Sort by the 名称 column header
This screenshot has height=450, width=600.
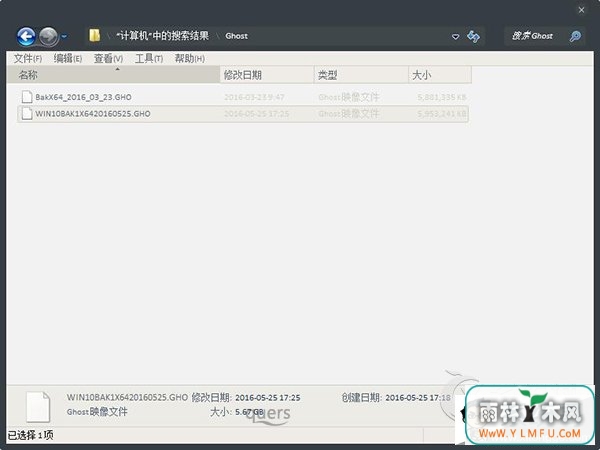click(x=113, y=75)
